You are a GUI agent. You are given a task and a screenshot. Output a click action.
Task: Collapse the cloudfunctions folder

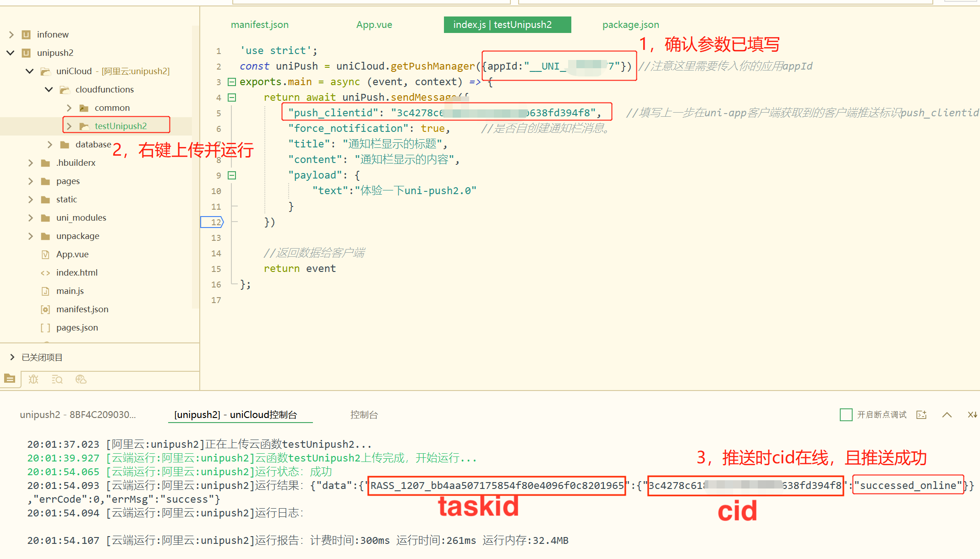[x=49, y=90]
